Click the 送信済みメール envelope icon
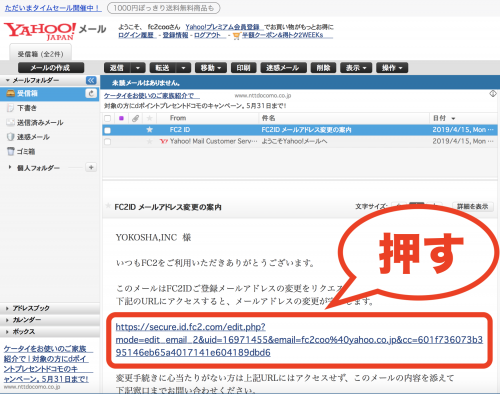Viewport: 500px width, 394px height. coord(11,122)
